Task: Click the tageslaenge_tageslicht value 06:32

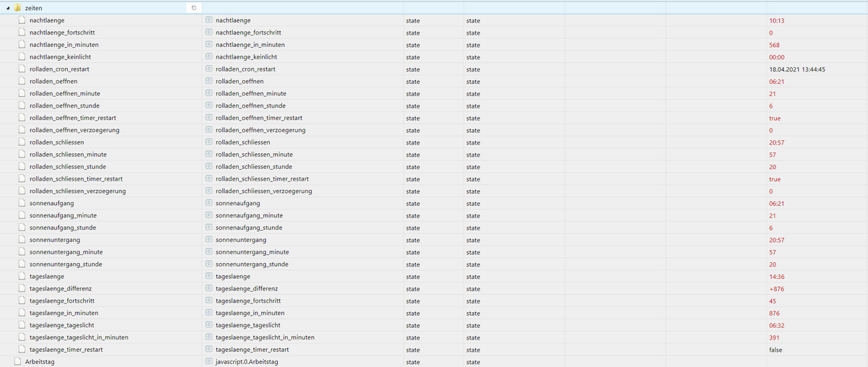Action: click(x=777, y=325)
